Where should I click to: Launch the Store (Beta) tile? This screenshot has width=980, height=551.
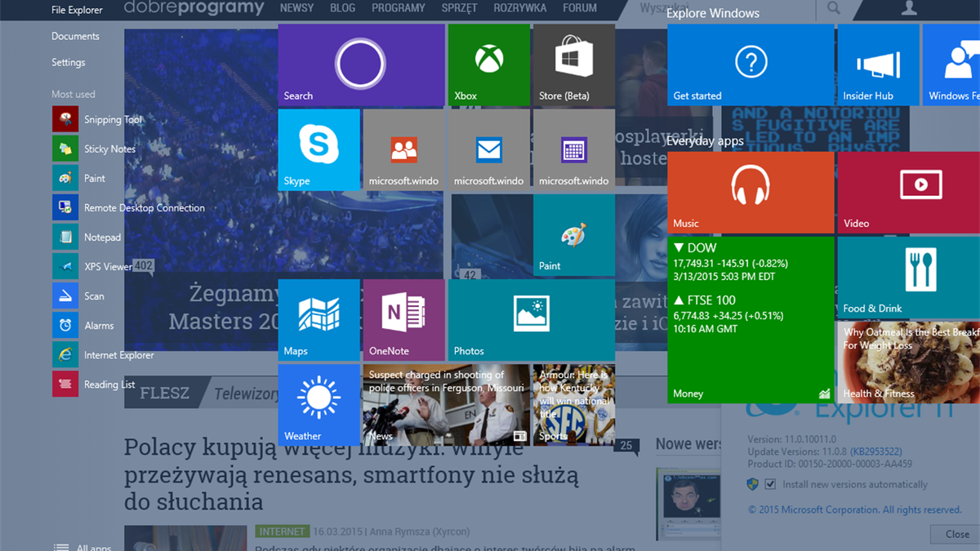click(x=573, y=64)
